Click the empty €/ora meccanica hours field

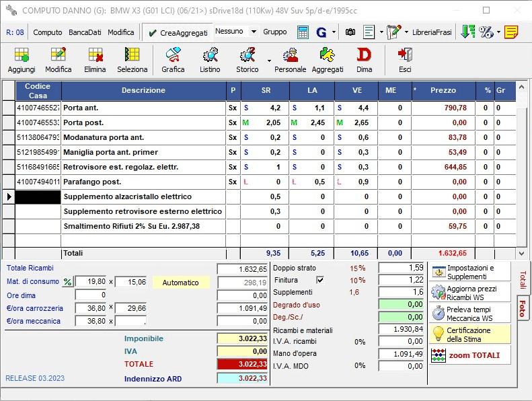[x=131, y=321]
